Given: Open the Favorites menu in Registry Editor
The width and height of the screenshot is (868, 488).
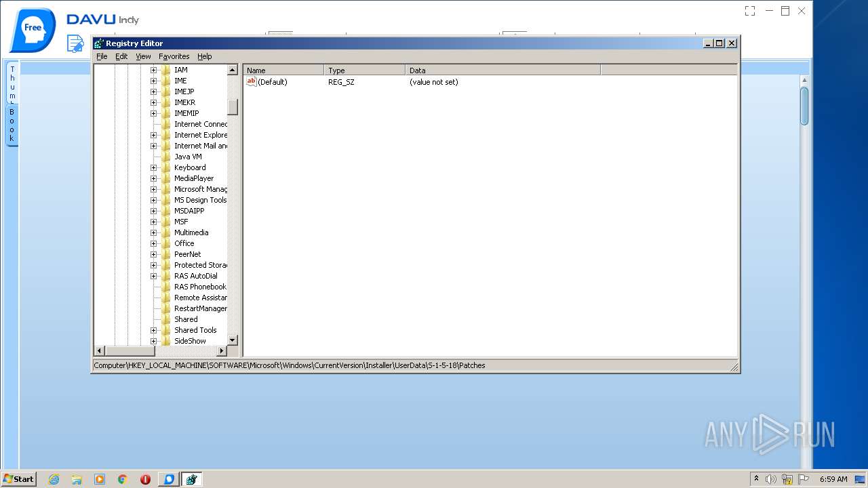Looking at the screenshot, I should pyautogui.click(x=174, y=56).
